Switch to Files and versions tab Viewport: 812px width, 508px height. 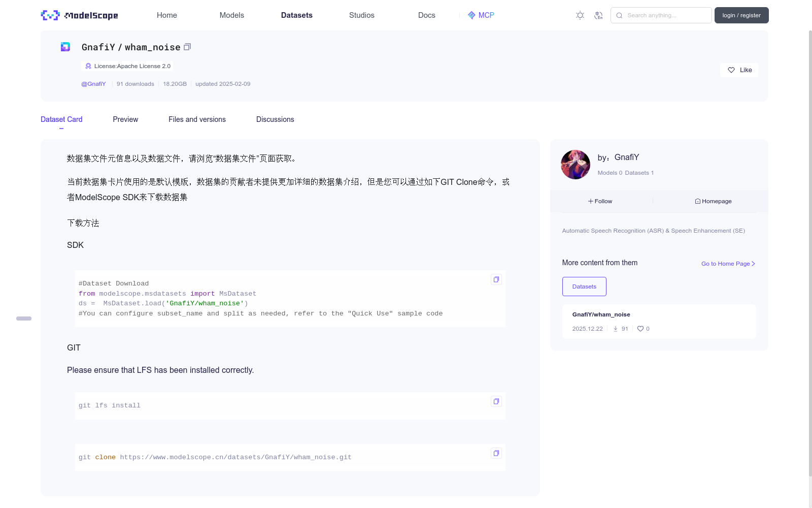point(197,119)
